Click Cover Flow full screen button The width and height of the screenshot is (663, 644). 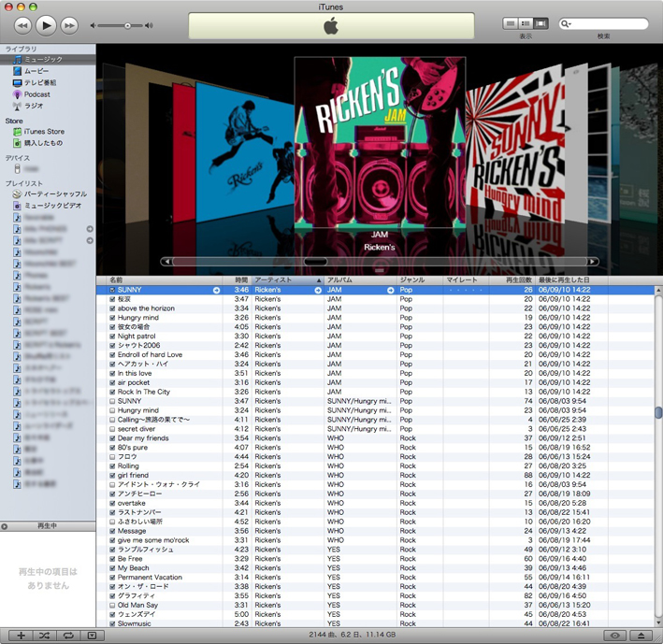[380, 270]
